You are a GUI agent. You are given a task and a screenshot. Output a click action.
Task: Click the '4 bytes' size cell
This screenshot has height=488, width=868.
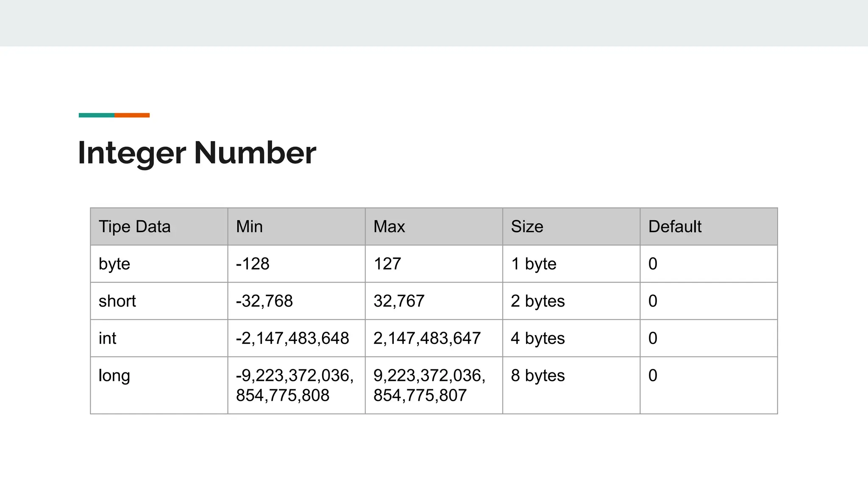(x=571, y=338)
